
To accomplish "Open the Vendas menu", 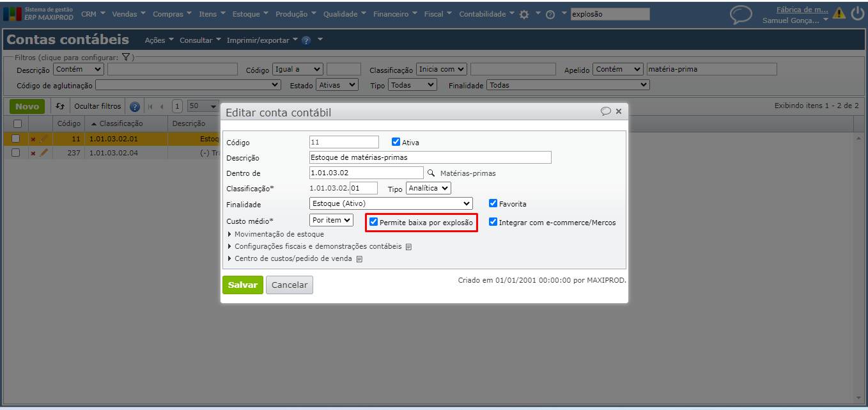I will pos(128,14).
